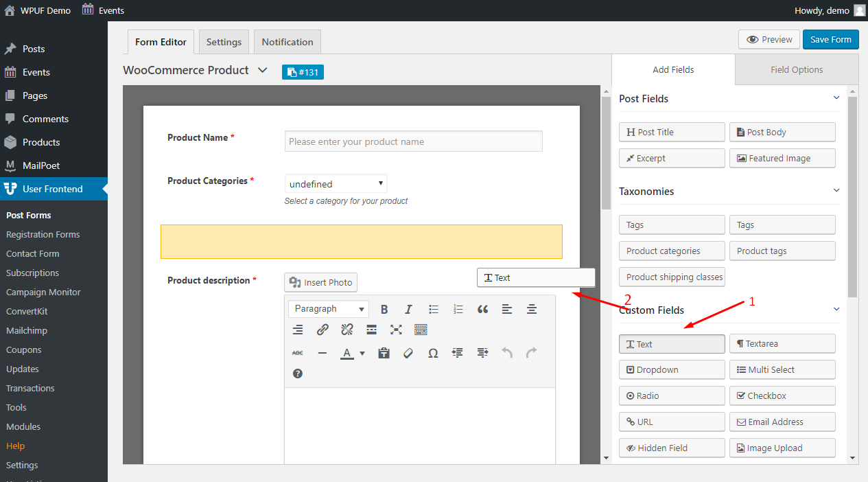
Task: Add the Checkbox custom field
Action: 782,395
